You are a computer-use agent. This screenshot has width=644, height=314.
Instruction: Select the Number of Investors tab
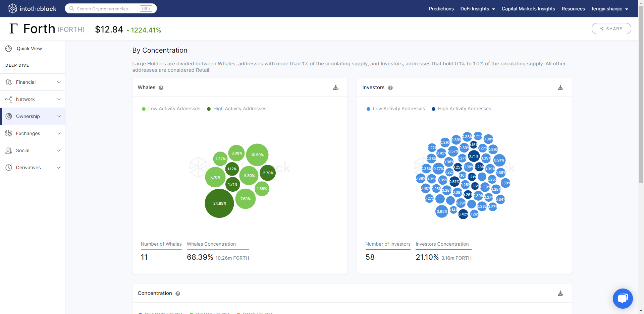pos(388,244)
